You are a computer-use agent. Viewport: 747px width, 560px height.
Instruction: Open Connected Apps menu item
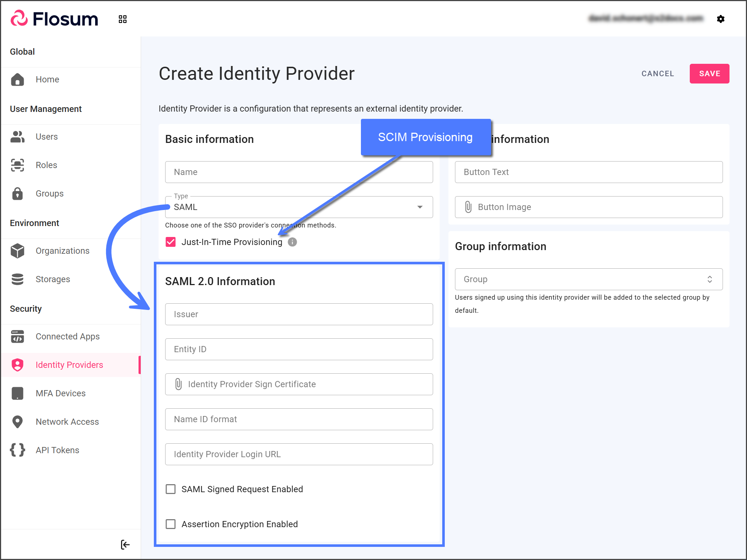67,337
